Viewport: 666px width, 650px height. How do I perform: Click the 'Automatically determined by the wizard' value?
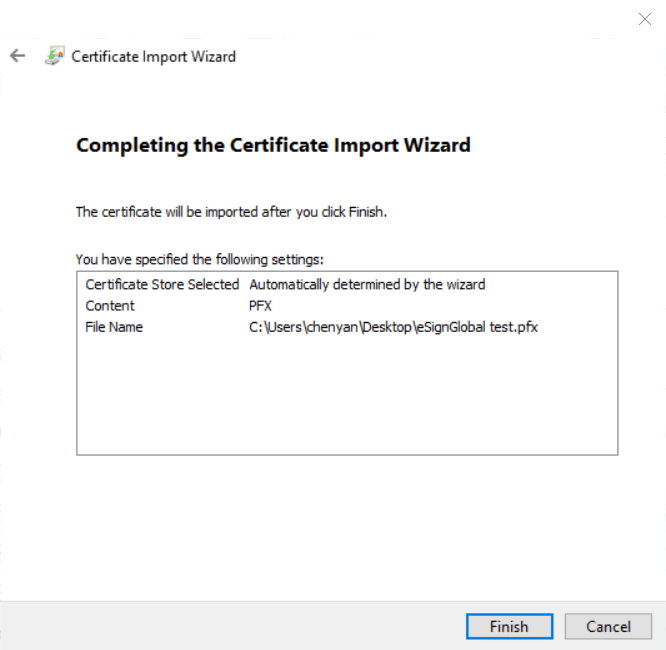[x=367, y=285]
